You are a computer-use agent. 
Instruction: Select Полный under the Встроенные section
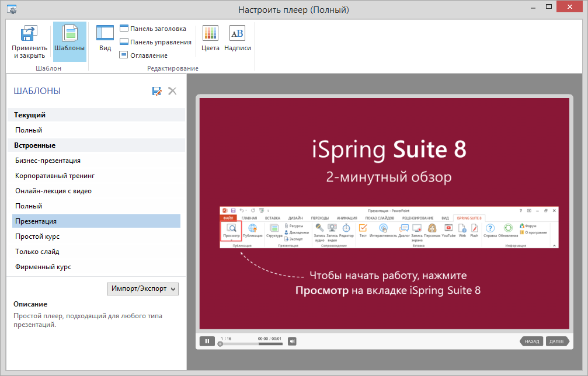(96, 206)
